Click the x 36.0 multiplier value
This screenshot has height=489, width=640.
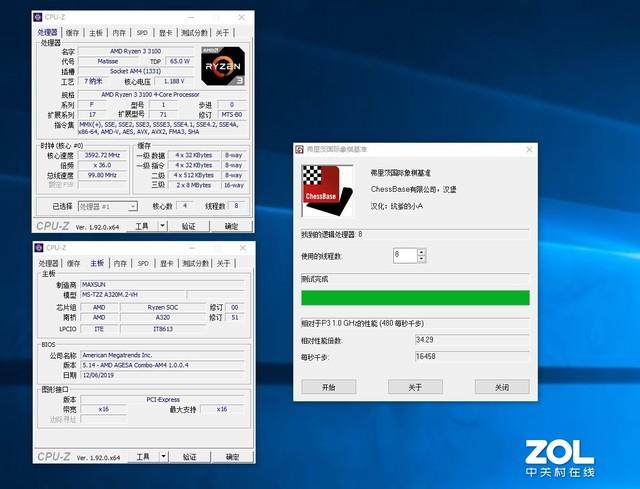point(102,165)
